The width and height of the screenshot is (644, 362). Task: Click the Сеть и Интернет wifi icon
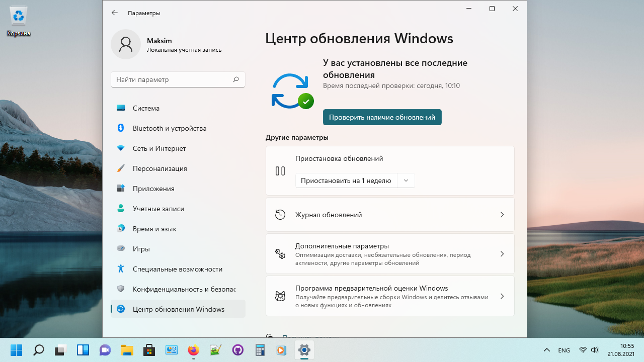point(121,148)
